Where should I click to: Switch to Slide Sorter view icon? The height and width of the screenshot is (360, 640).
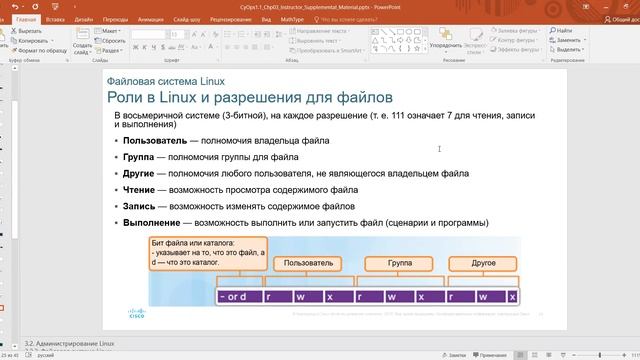point(534,355)
